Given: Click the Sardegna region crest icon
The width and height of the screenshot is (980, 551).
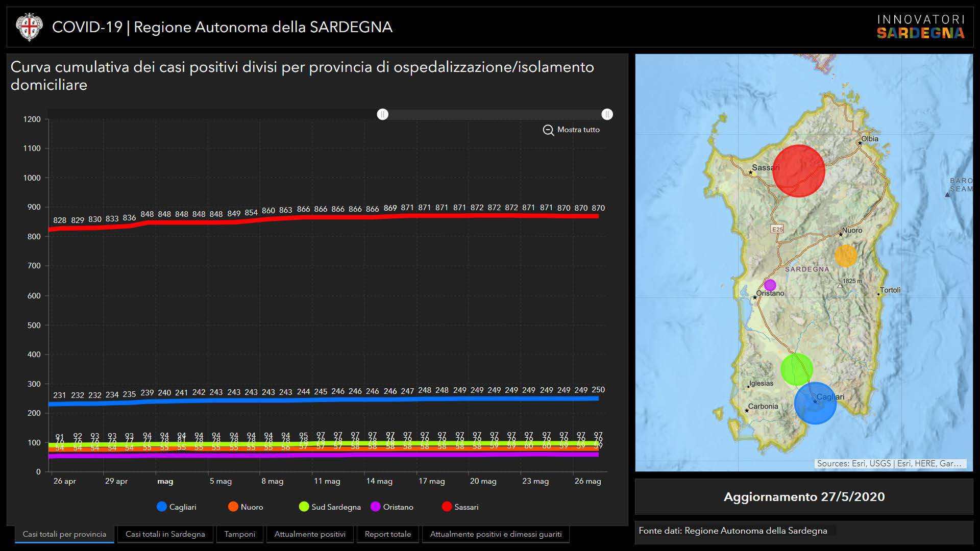Looking at the screenshot, I should (x=29, y=27).
